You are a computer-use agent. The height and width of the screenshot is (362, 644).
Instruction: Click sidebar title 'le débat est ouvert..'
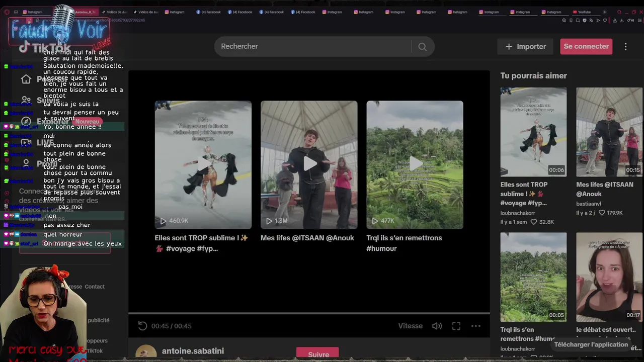(x=606, y=330)
